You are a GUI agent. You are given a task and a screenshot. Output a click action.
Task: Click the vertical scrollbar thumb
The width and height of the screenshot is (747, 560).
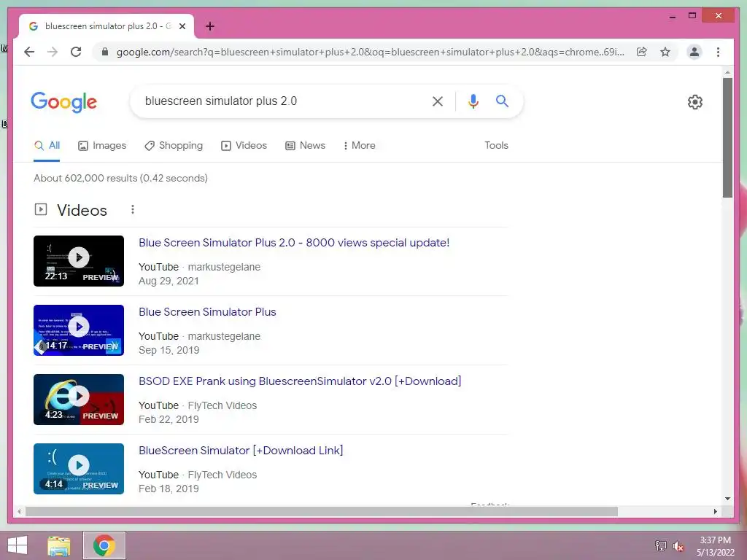click(727, 138)
